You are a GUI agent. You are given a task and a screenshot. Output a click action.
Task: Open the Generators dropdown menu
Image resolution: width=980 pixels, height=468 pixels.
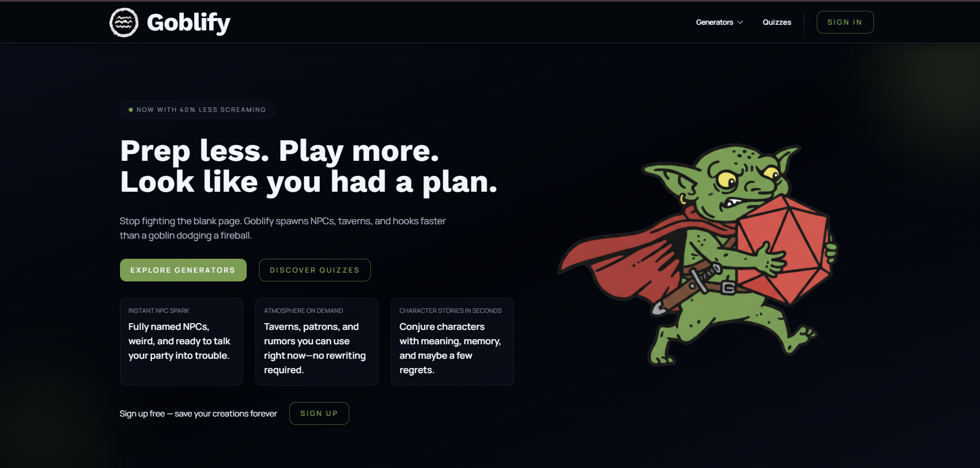point(719,22)
